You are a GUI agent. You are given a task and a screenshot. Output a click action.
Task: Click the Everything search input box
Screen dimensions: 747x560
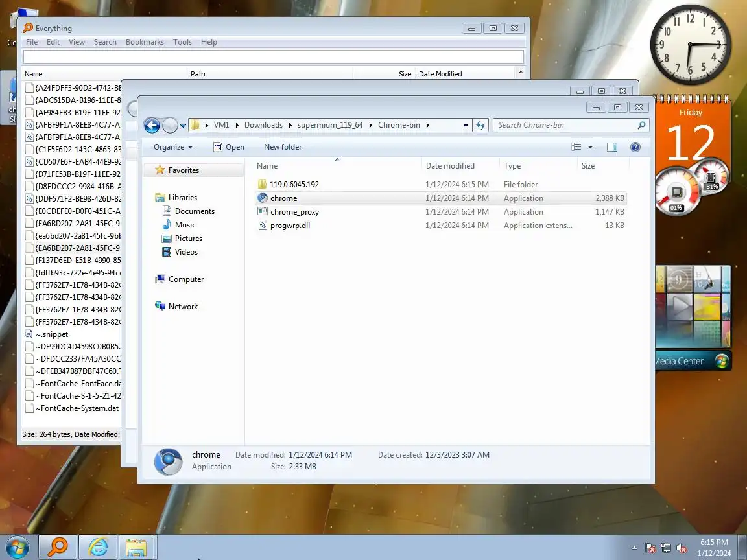pos(274,56)
